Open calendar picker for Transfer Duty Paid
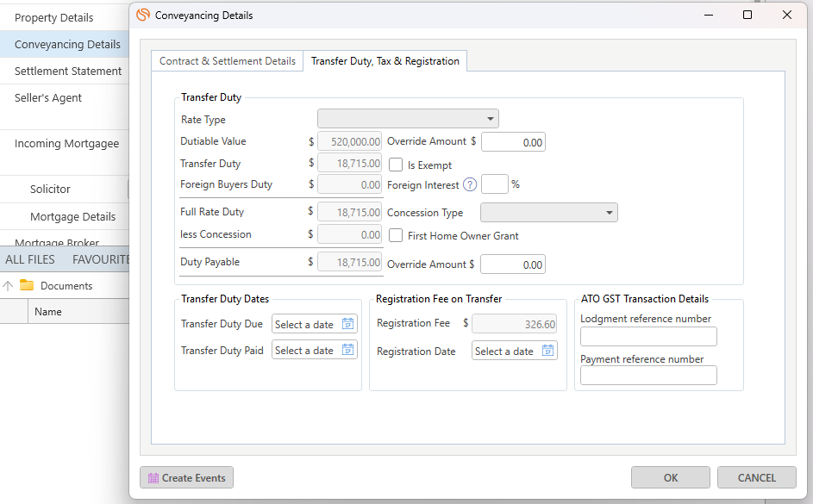This screenshot has width=813, height=504. [x=348, y=350]
